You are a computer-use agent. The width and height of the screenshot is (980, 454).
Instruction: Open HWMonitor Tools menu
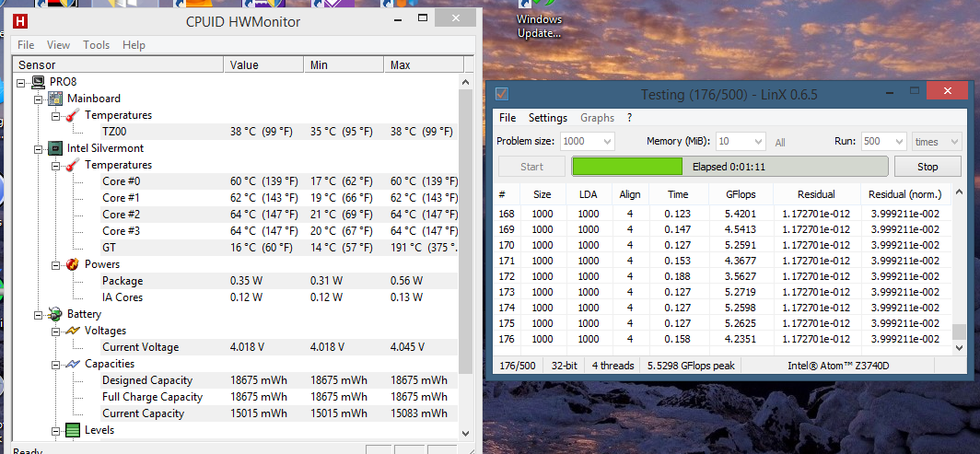[x=96, y=45]
